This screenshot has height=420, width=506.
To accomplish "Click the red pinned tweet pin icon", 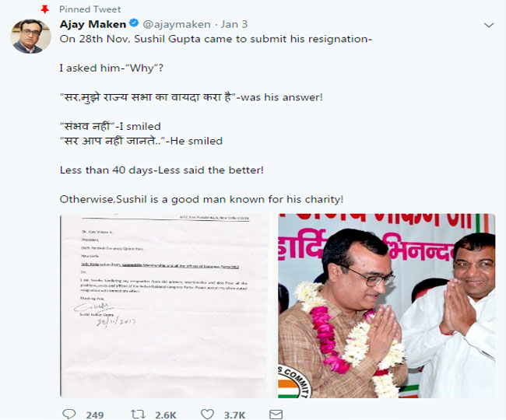I will pyautogui.click(x=45, y=9).
